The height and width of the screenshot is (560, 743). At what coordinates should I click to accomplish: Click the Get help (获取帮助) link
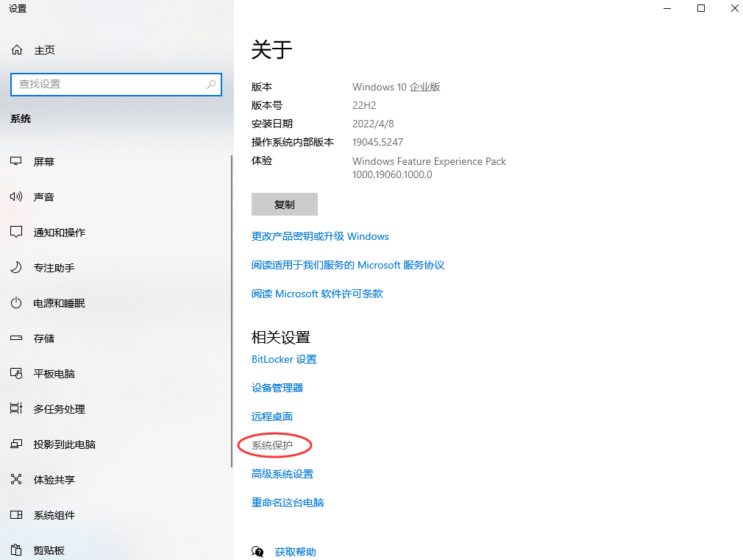pos(295,552)
